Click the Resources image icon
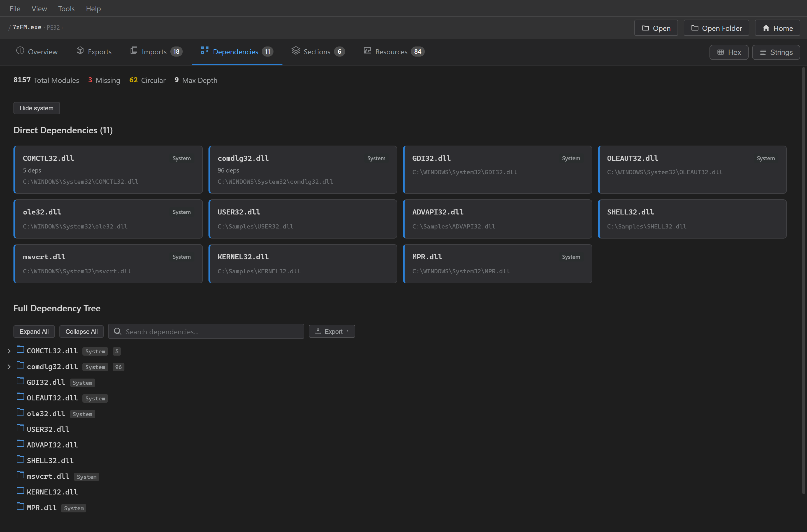 coord(367,51)
